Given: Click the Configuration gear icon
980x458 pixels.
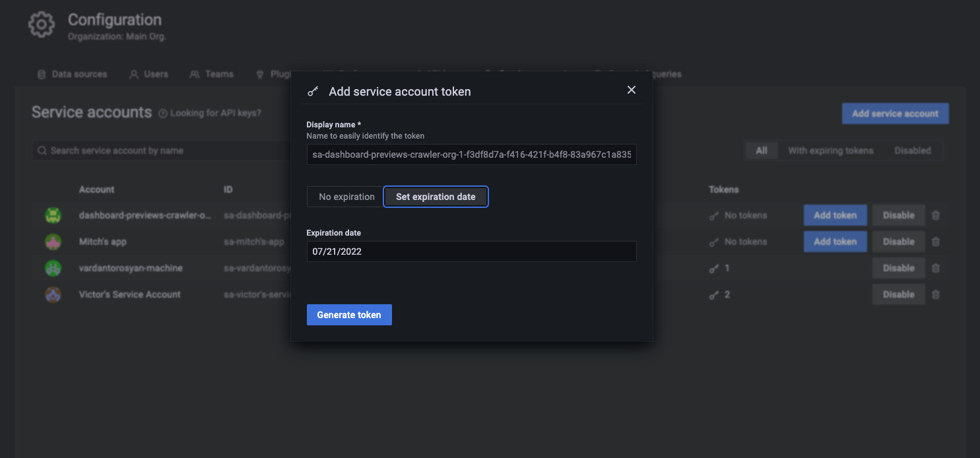Looking at the screenshot, I should coord(41,24).
